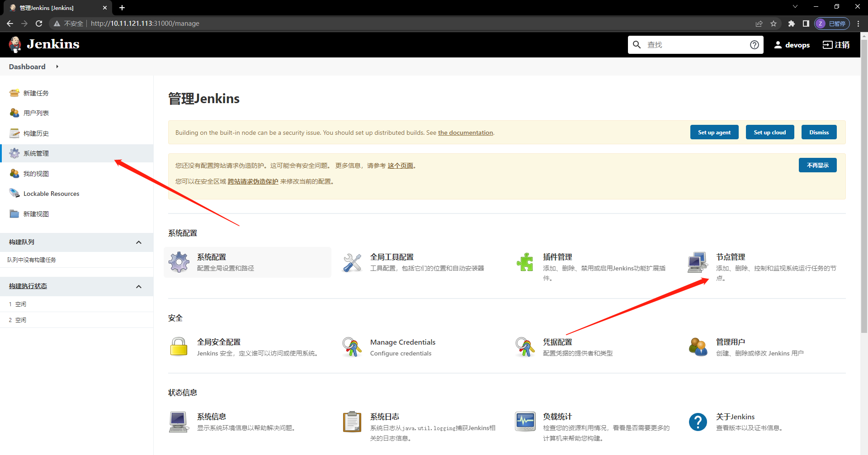Click the Set up cloud button
Viewport: 868px width, 455px height.
tap(770, 133)
